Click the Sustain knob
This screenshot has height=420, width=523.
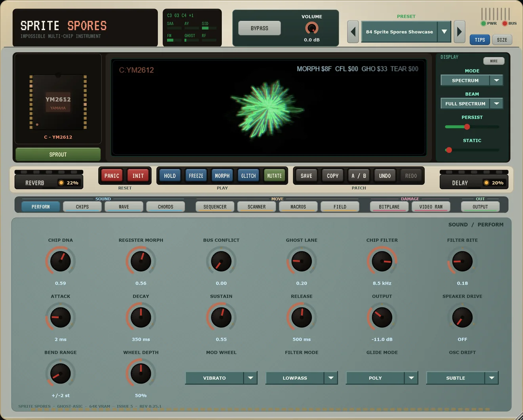point(221,317)
